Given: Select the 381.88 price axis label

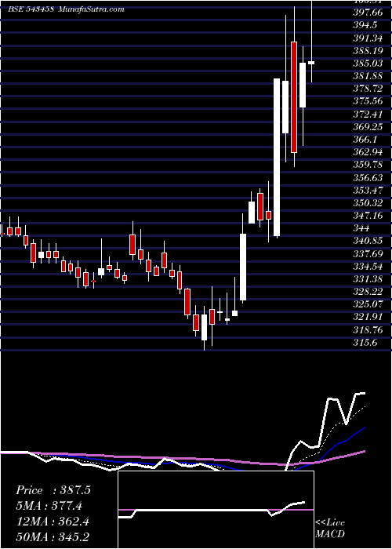Looking at the screenshot, I should pos(369,76).
